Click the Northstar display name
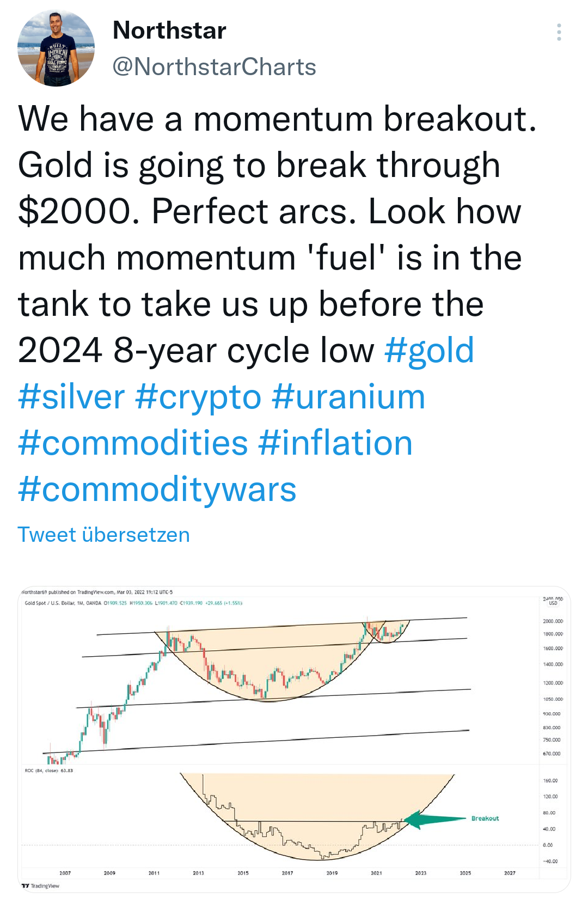 click(x=169, y=30)
